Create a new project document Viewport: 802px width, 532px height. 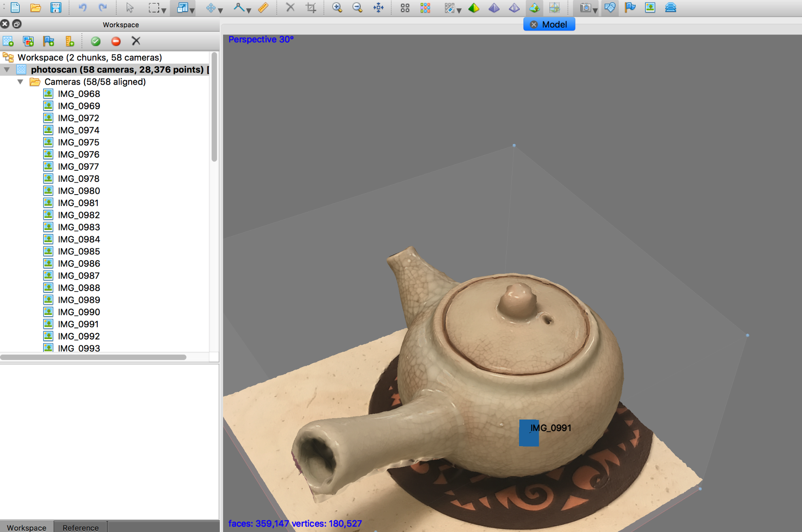(15, 7)
